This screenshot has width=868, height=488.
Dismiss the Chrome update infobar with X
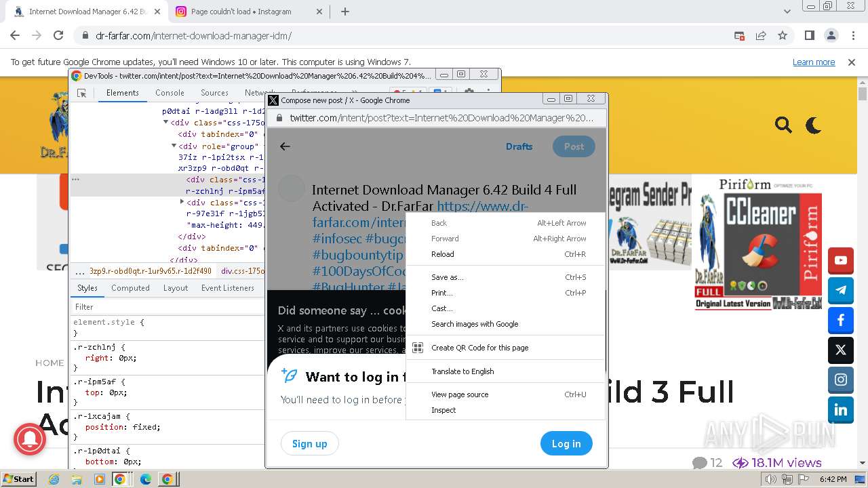point(852,62)
